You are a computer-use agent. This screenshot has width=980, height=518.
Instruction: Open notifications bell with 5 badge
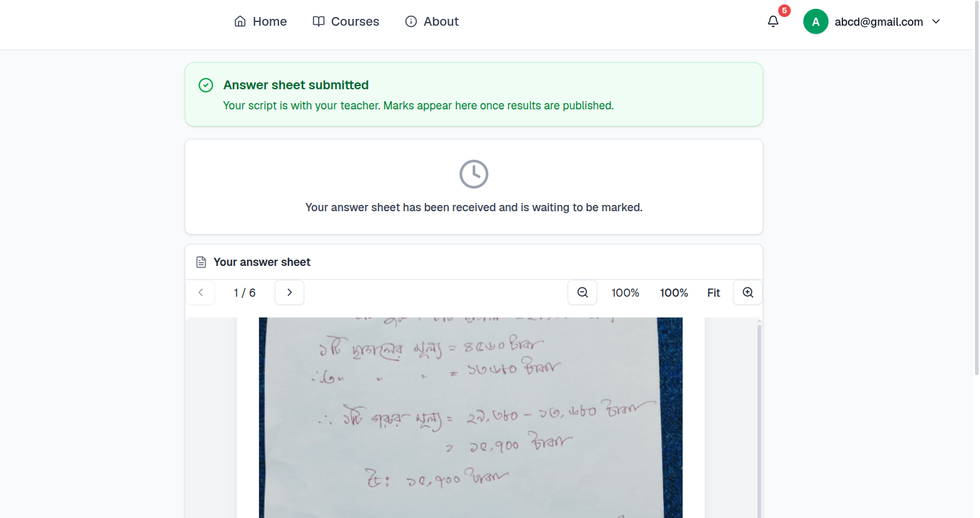773,21
